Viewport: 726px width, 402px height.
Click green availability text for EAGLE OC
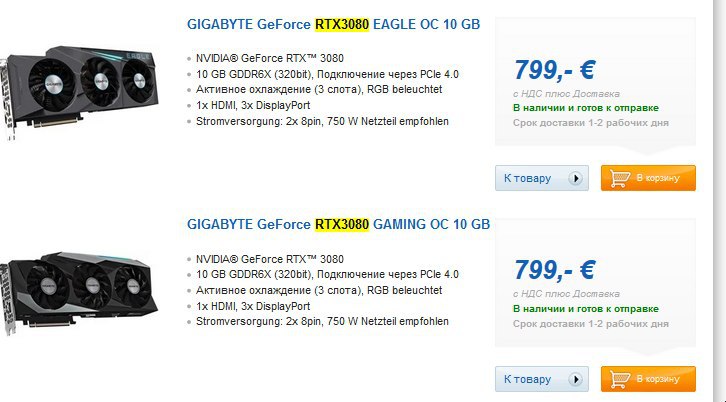[x=585, y=108]
